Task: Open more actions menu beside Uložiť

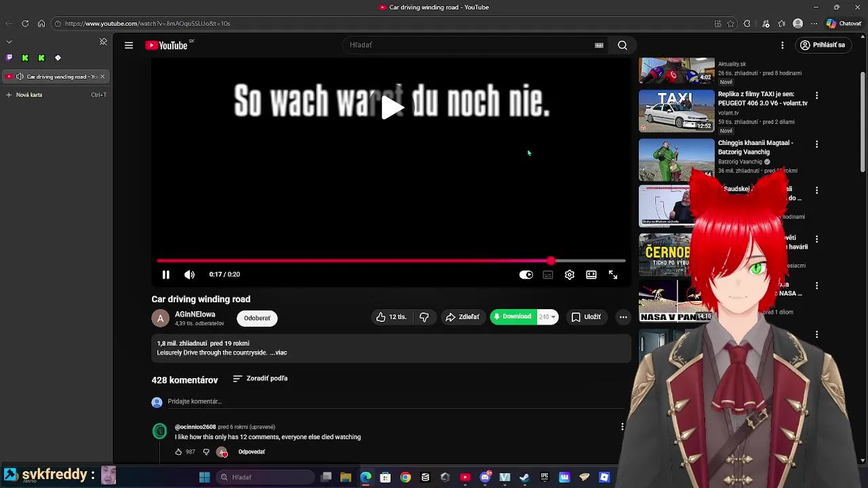Action: point(623,317)
